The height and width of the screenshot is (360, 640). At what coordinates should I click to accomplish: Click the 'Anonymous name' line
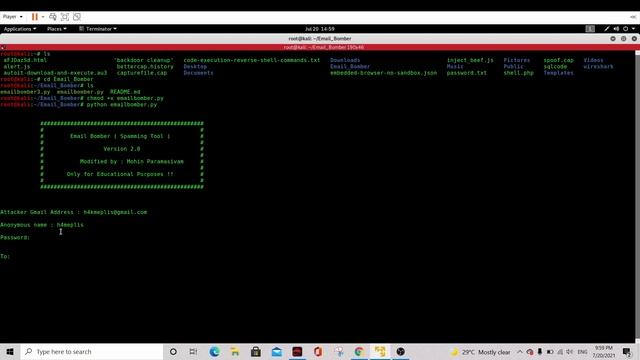[x=42, y=225]
